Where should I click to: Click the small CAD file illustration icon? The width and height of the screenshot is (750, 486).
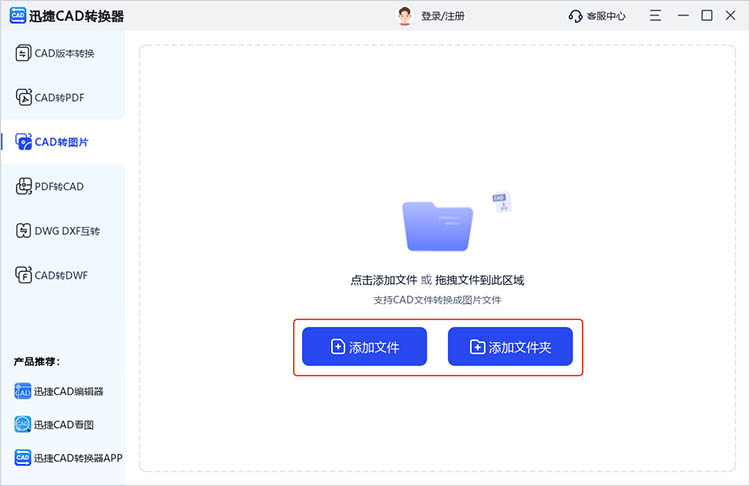point(502,202)
